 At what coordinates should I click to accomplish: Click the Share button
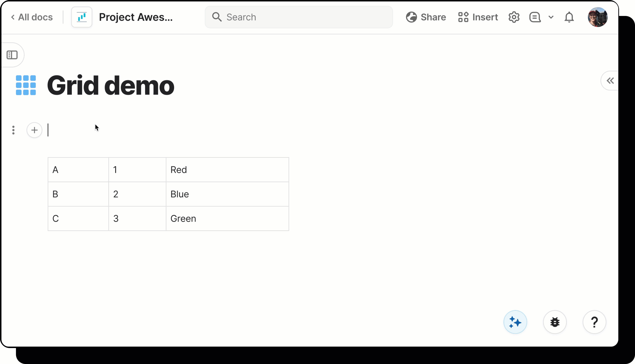click(x=426, y=17)
